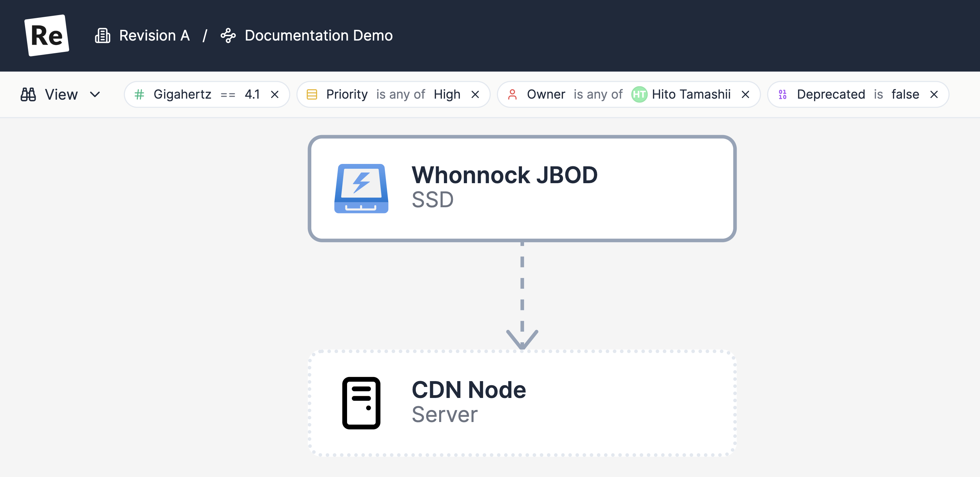980x477 pixels.
Task: Click the Documentation Demo diagram icon
Action: [x=228, y=36]
